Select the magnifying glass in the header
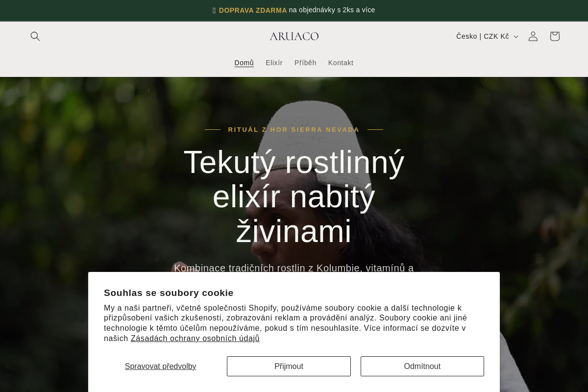 (35, 36)
